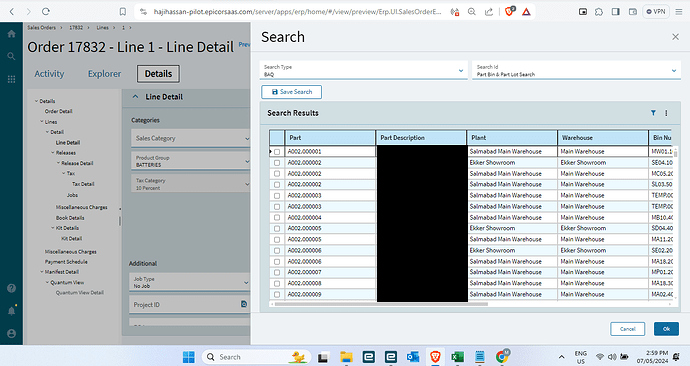This screenshot has width=690, height=366.
Task: Collapse the Line Detail section chevron
Action: (136, 97)
